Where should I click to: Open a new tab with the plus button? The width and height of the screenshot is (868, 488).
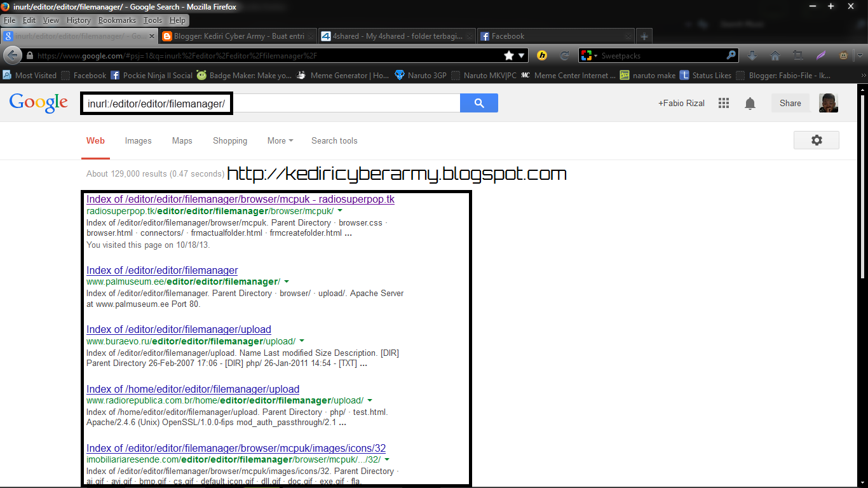pyautogui.click(x=644, y=36)
